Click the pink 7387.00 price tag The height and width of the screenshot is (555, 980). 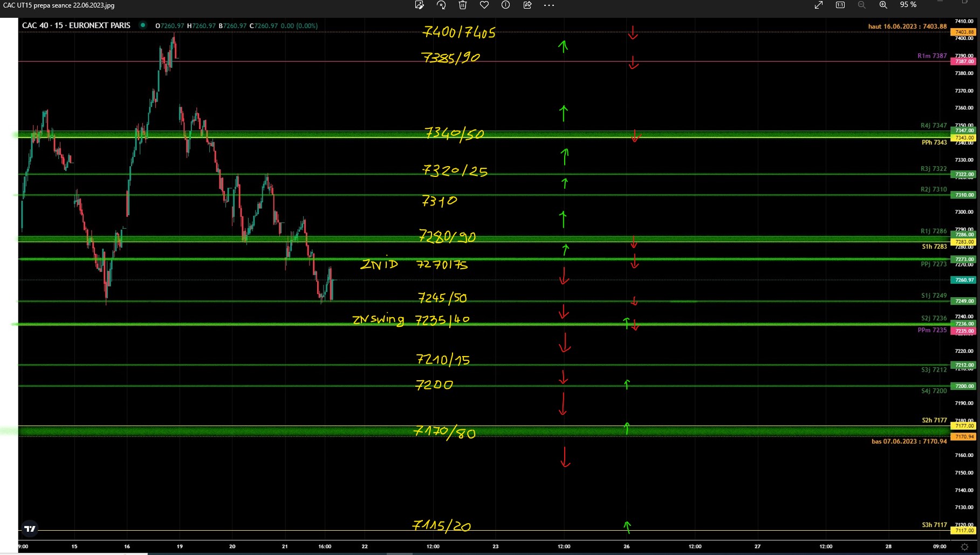click(x=963, y=61)
